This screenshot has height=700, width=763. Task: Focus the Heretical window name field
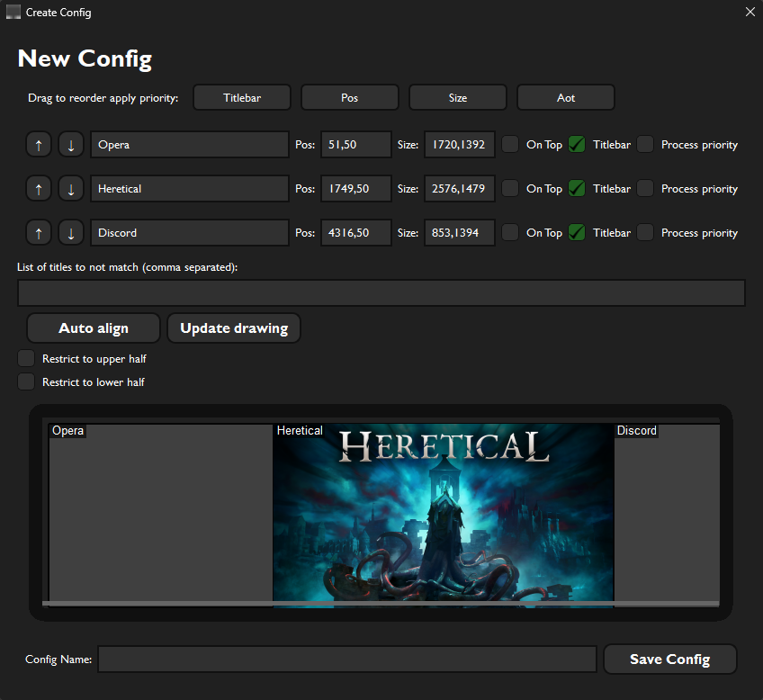click(x=190, y=189)
